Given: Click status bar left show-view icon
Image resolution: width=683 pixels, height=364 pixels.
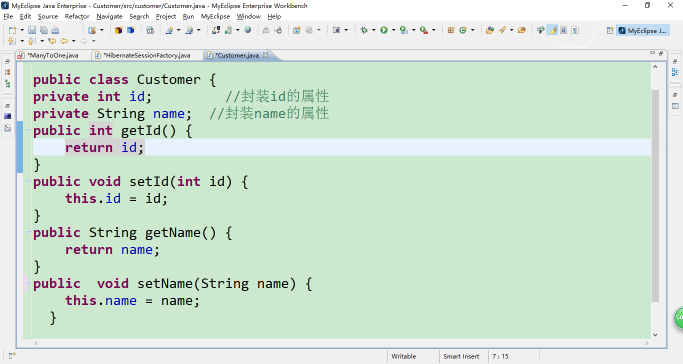Looking at the screenshot, I should pyautogui.click(x=12, y=356).
